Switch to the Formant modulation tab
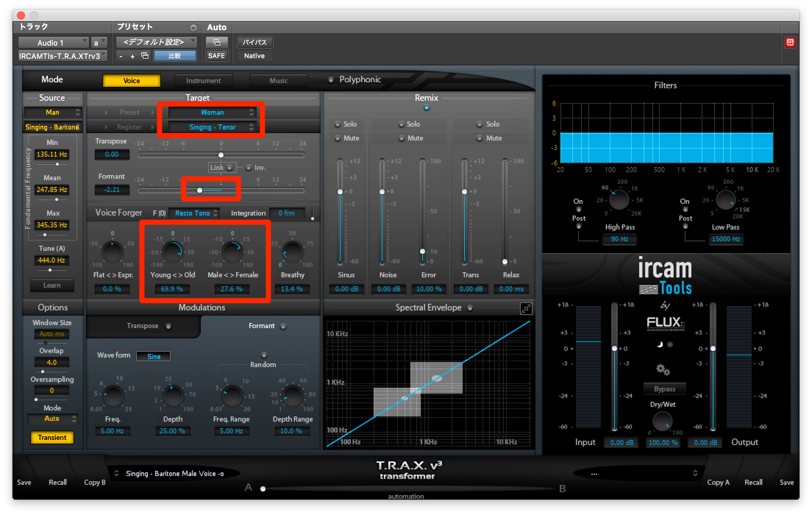This screenshot has height=515, width=812. [x=262, y=326]
